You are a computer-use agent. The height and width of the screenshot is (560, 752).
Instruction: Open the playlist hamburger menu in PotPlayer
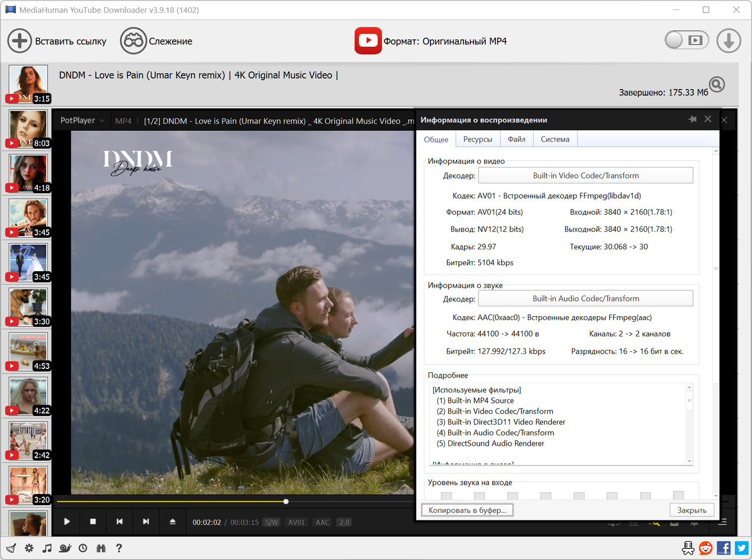tap(722, 522)
